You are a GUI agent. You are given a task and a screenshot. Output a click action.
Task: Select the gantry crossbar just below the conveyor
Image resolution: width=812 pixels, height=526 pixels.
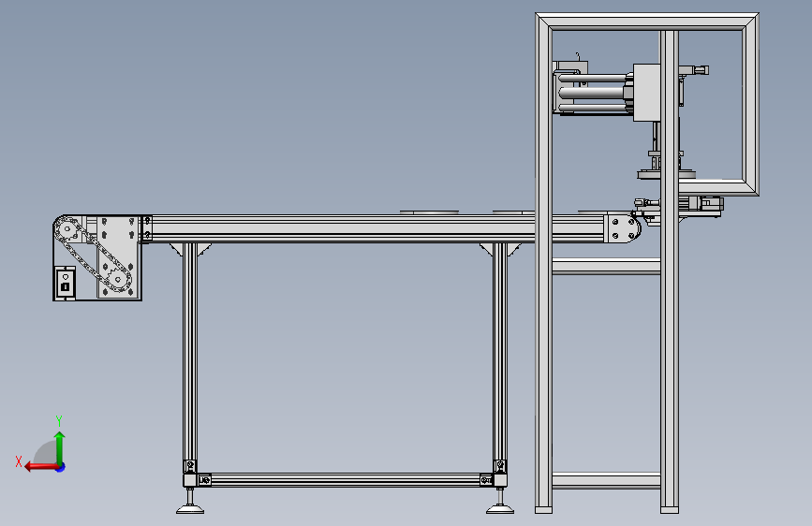606,266
